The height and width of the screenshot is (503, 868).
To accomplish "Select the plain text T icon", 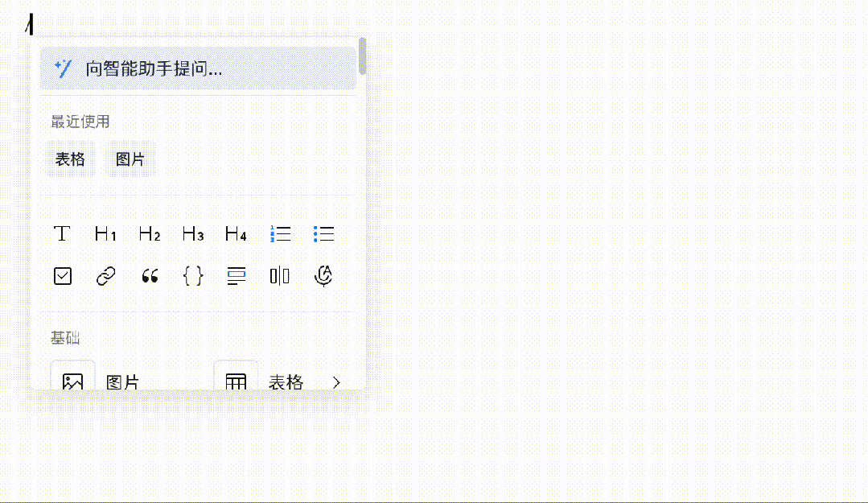I will click(62, 233).
